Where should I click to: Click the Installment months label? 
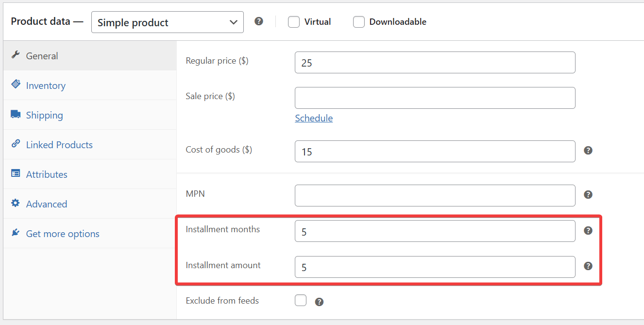point(223,229)
